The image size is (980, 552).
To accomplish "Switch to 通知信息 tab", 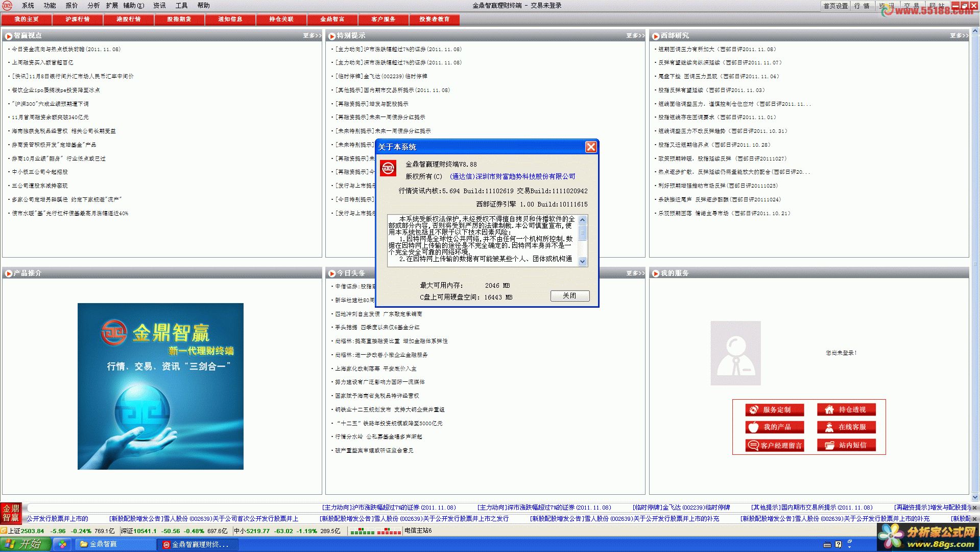I will click(x=230, y=19).
